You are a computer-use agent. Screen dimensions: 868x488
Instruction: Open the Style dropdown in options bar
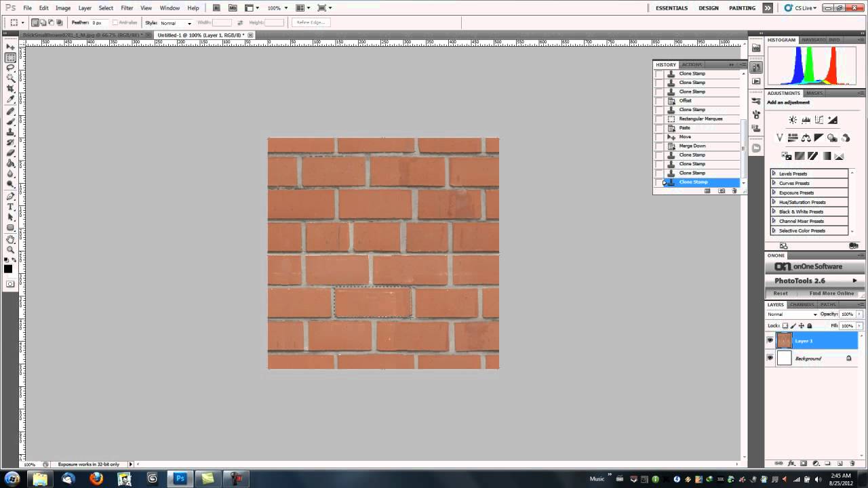176,23
